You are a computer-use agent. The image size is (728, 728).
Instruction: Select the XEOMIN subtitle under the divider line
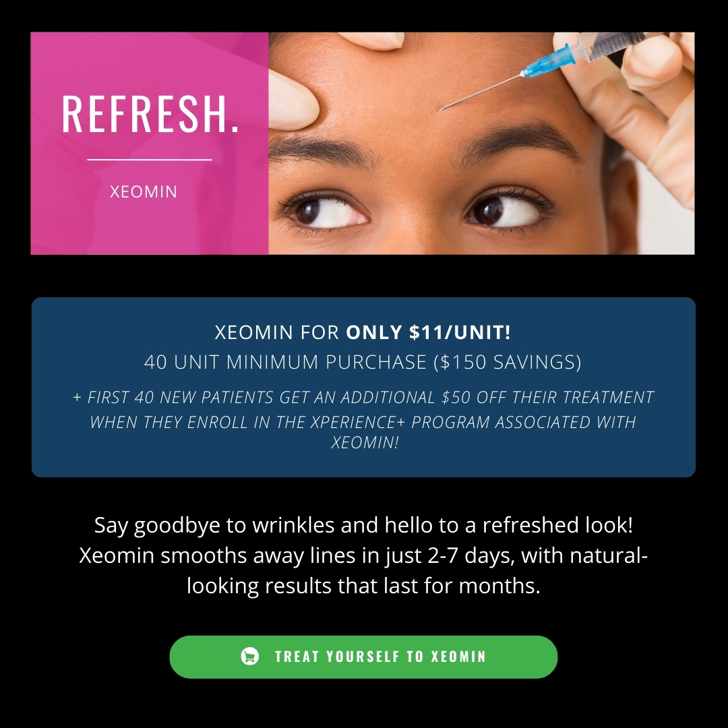(144, 191)
